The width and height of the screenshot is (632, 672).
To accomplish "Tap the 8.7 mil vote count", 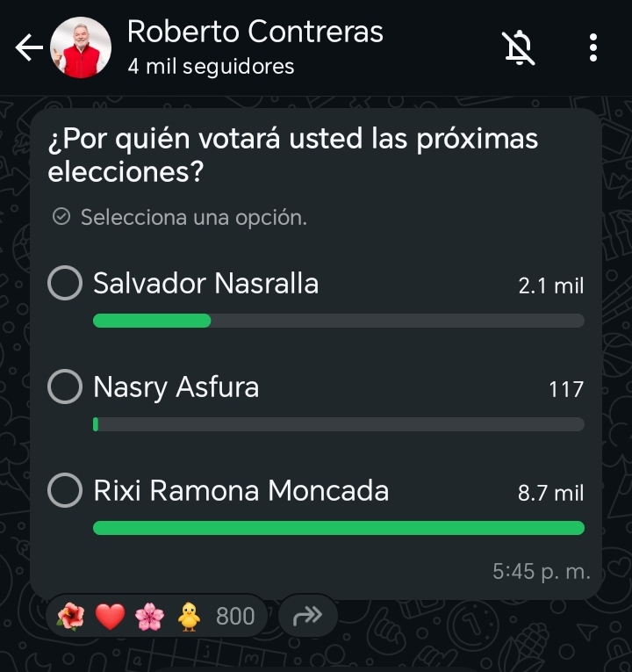I will click(x=550, y=493).
